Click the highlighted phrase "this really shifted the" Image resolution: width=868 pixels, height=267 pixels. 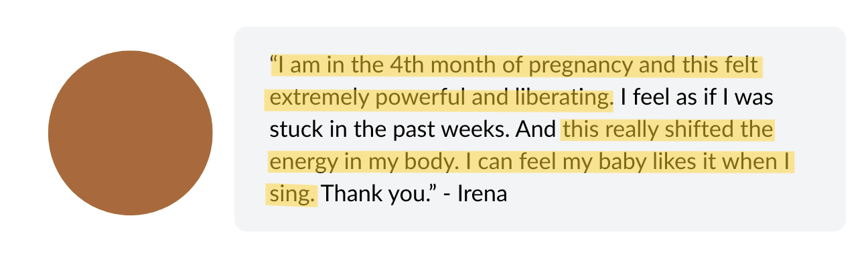point(668,130)
